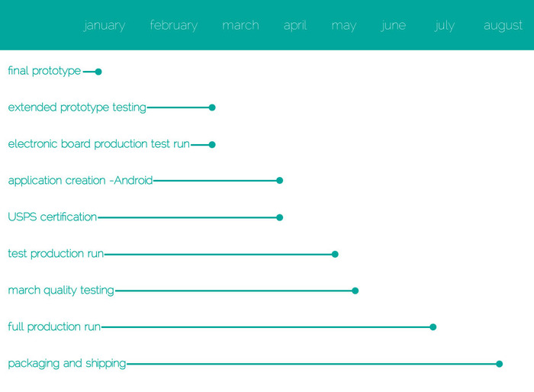Viewport: 534px width, 392px height.
Task: Select the march column header
Action: tap(240, 25)
